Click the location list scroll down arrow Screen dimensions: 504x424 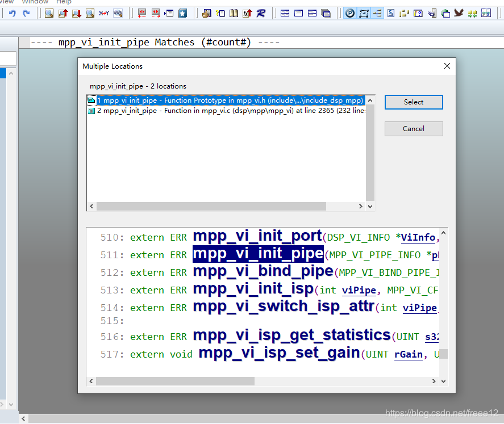click(370, 207)
